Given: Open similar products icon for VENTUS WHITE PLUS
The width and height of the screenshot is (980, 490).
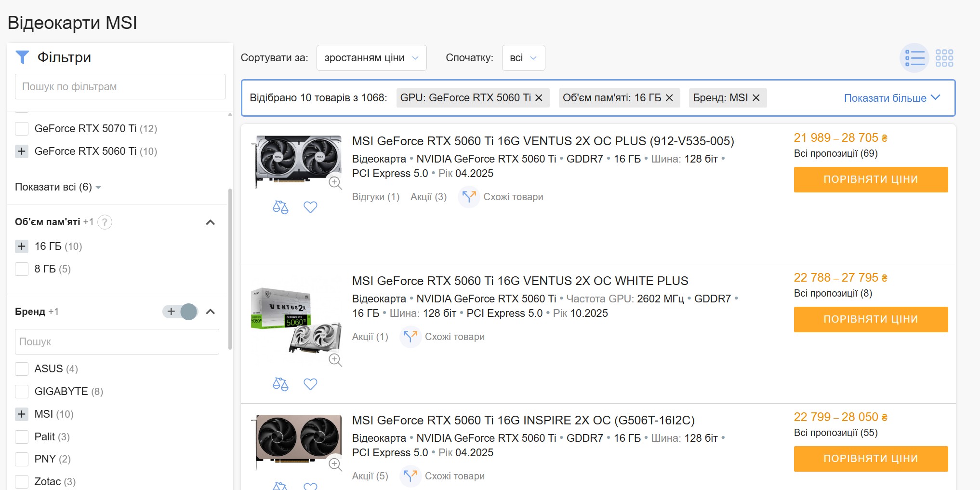Looking at the screenshot, I should tap(410, 337).
